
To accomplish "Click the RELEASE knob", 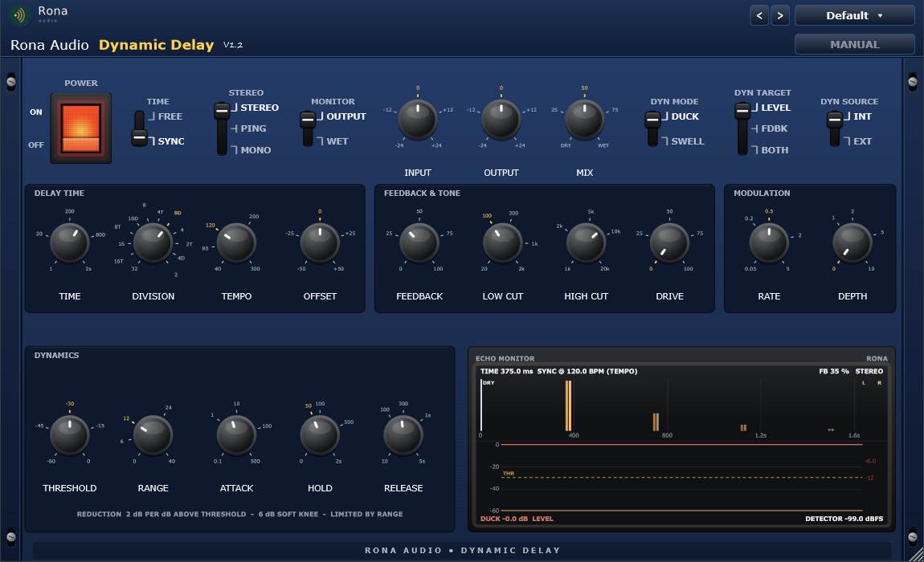I will (x=403, y=435).
